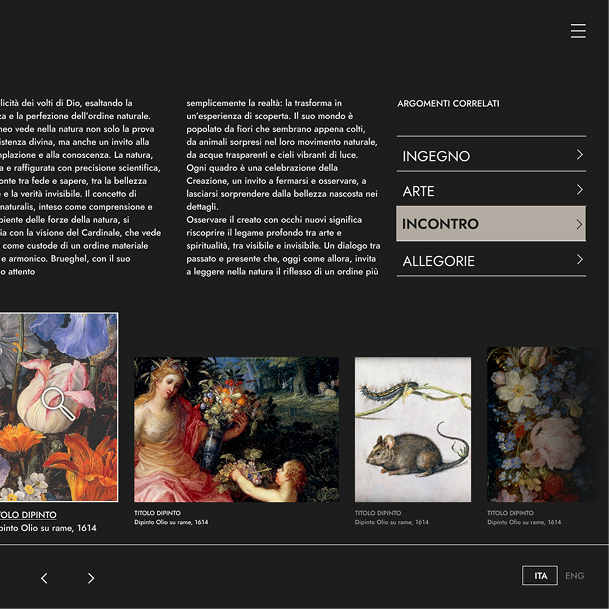Open the dark floral garland painting

545,424
